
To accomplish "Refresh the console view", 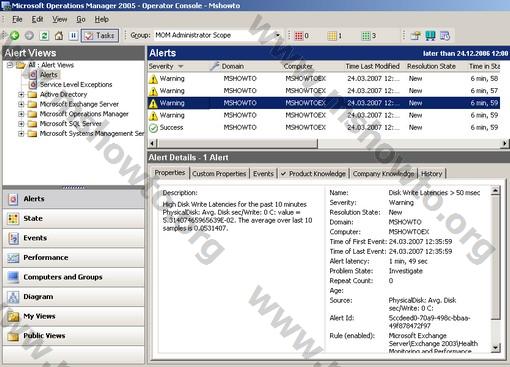I will (x=44, y=35).
